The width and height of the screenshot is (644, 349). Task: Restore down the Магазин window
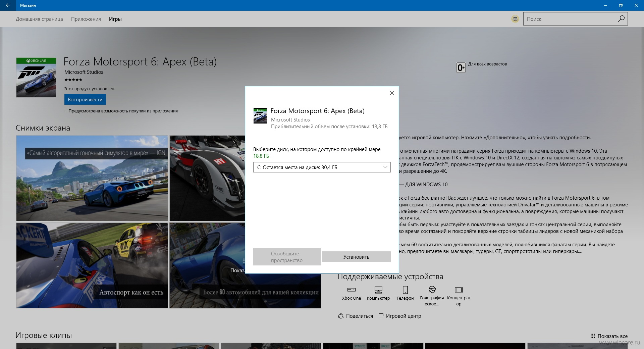(x=621, y=5)
